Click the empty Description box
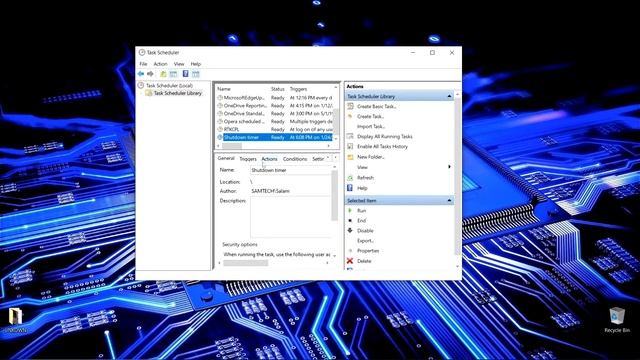This screenshot has width=640, height=360. pyautogui.click(x=291, y=217)
